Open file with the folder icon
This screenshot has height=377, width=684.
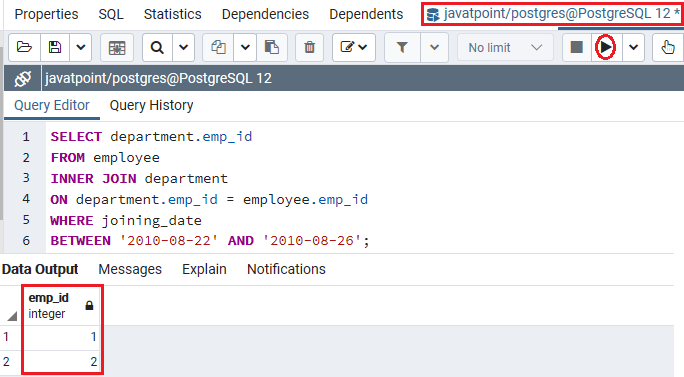24,47
